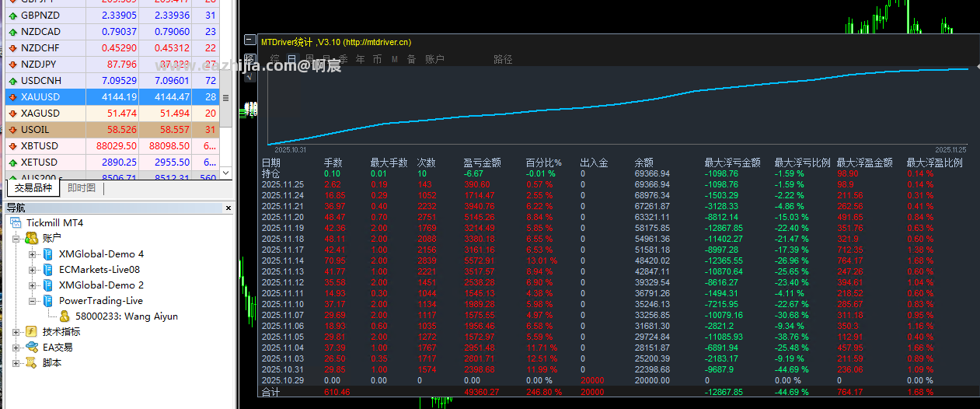
Task: Click the XMGlobal-Demo 2 server icon
Action: 48,285
